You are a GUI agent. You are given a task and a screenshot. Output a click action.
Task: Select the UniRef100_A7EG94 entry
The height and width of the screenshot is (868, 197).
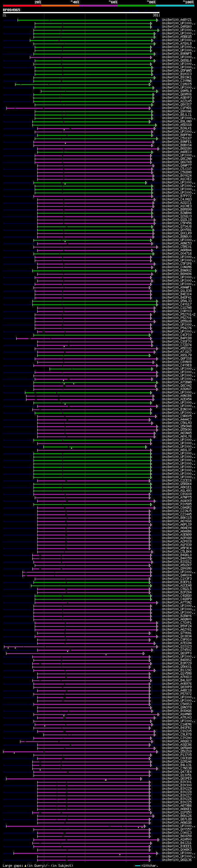pos(177,643)
